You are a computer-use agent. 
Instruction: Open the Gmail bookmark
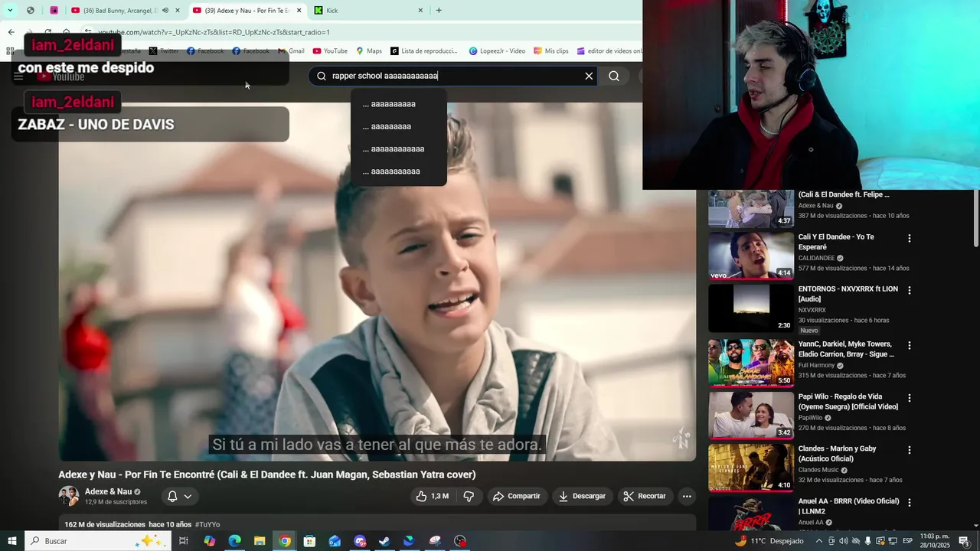tap(291, 51)
